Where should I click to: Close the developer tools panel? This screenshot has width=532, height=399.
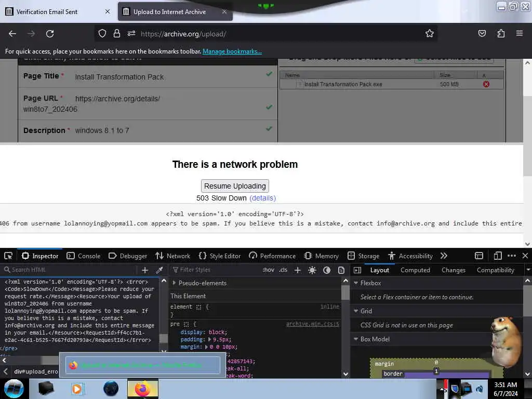(525, 256)
